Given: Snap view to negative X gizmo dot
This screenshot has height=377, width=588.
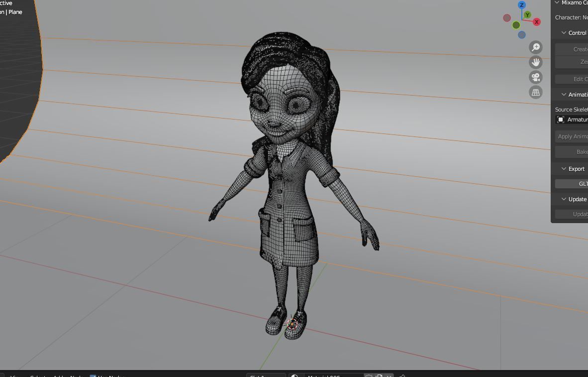Looking at the screenshot, I should click(507, 17).
